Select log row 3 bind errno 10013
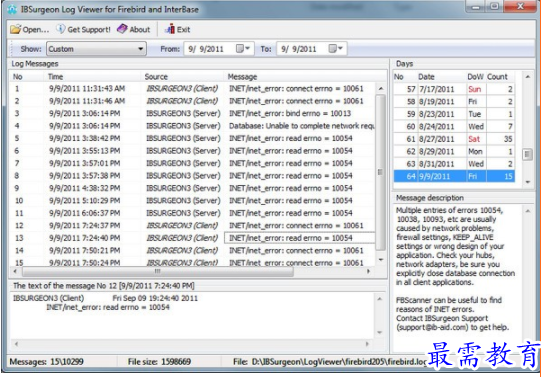Screen dimensions: 549x386 coord(193,113)
